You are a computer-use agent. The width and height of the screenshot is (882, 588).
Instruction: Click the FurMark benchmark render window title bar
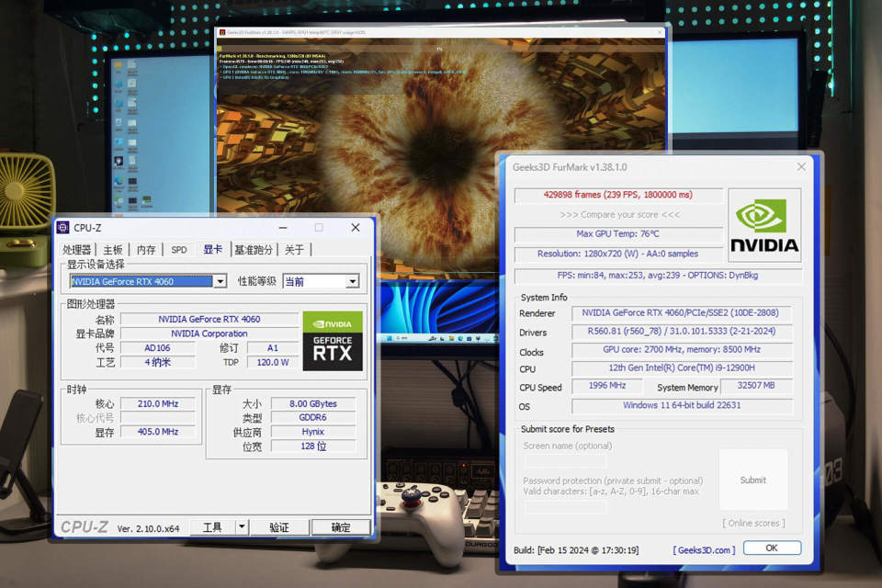tap(441, 33)
